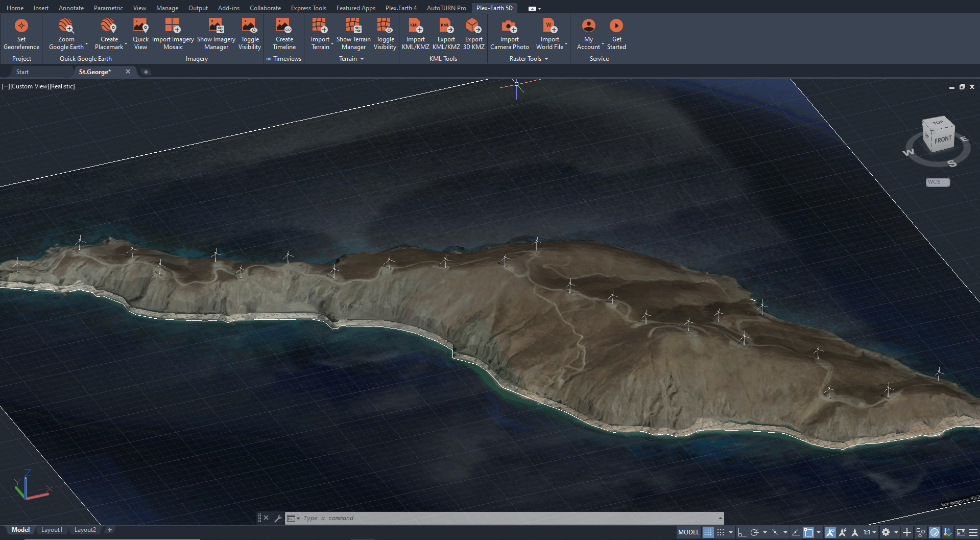Image resolution: width=980 pixels, height=540 pixels.
Task: Toggle drawing grid display in the status bar
Action: click(708, 532)
